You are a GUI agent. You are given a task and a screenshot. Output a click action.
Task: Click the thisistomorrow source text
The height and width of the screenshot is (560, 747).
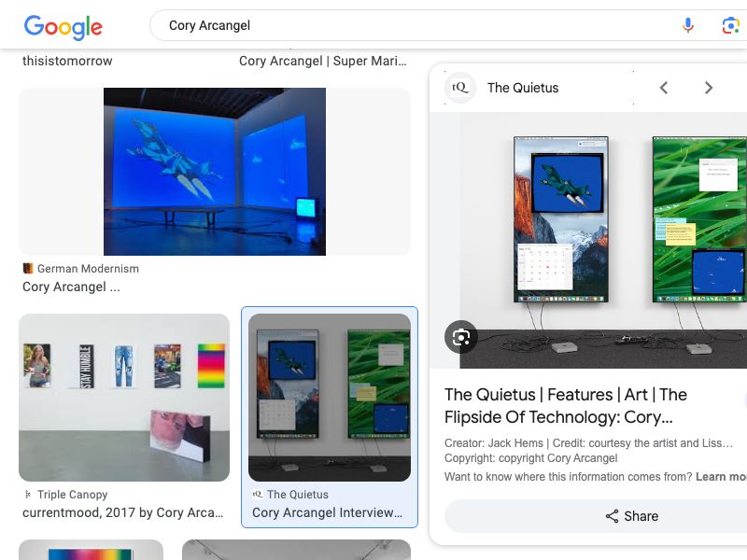point(67,61)
